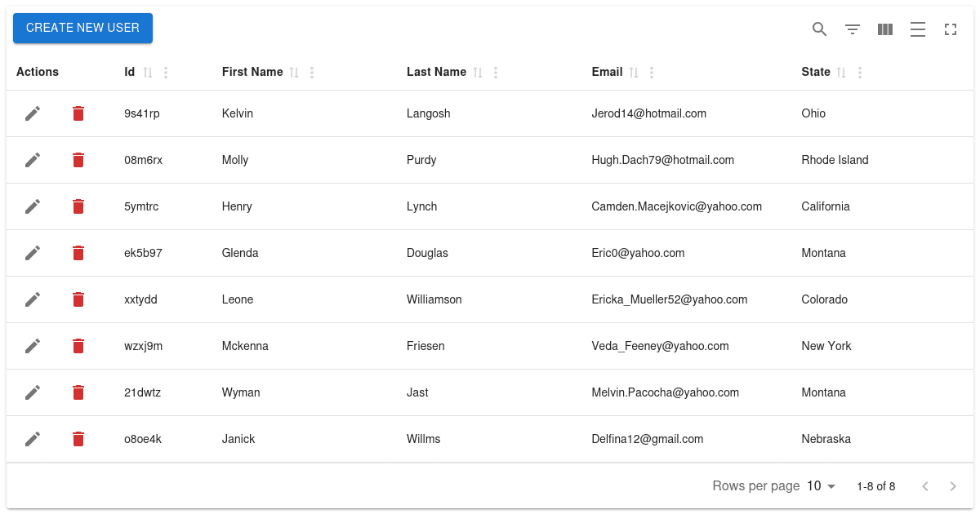The image size is (980, 514).
Task: Open the Last Name column options menu
Action: click(495, 72)
